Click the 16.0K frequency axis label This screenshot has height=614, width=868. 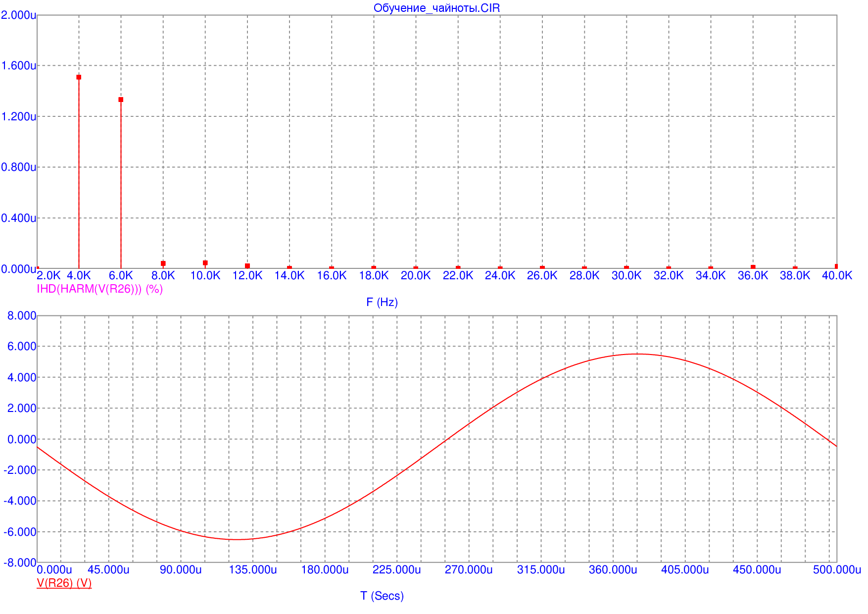click(x=332, y=275)
